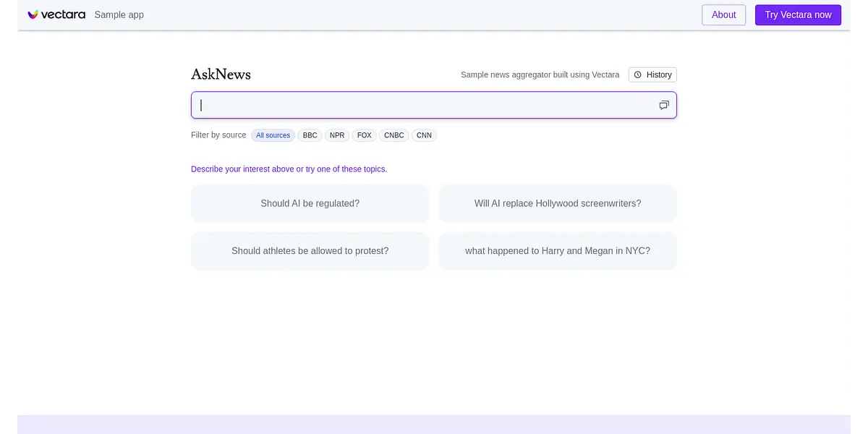Viewport: 868px width, 434px height.
Task: Click the 'Filter by source' label
Action: pyautogui.click(x=218, y=135)
